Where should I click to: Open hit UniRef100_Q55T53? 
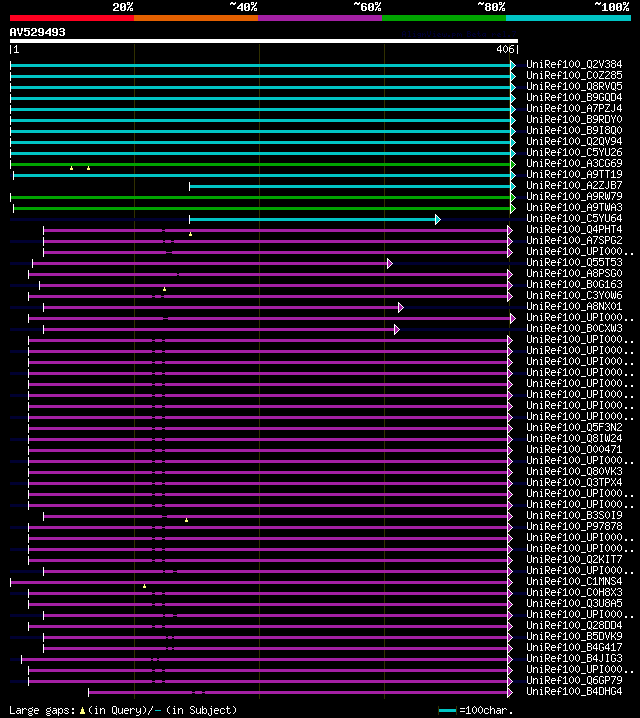[x=574, y=262]
